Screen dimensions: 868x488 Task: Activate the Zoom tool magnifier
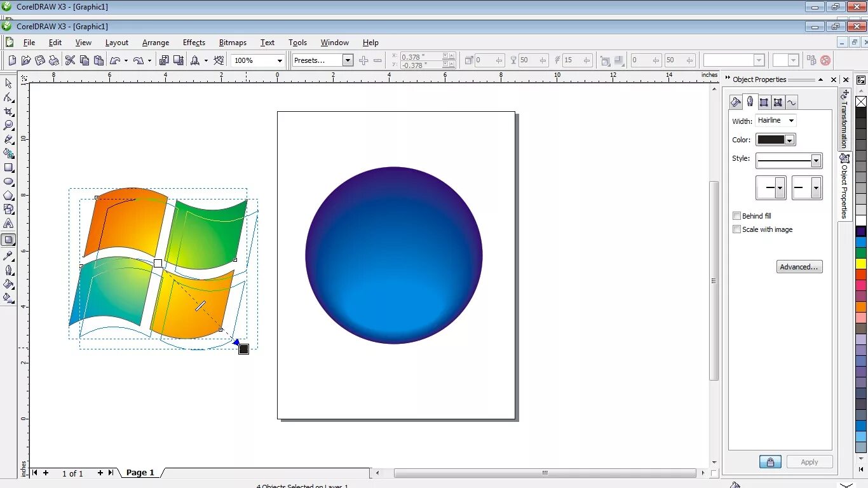(x=8, y=125)
